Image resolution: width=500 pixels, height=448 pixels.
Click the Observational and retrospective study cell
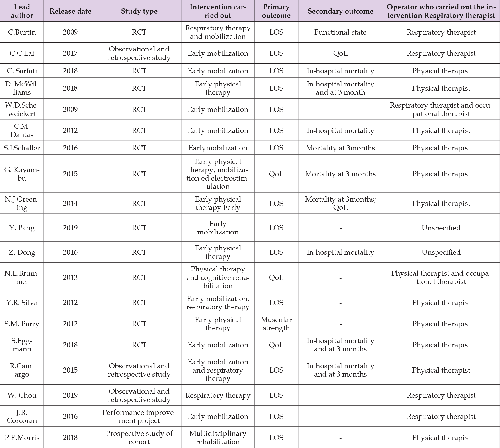[x=139, y=53]
